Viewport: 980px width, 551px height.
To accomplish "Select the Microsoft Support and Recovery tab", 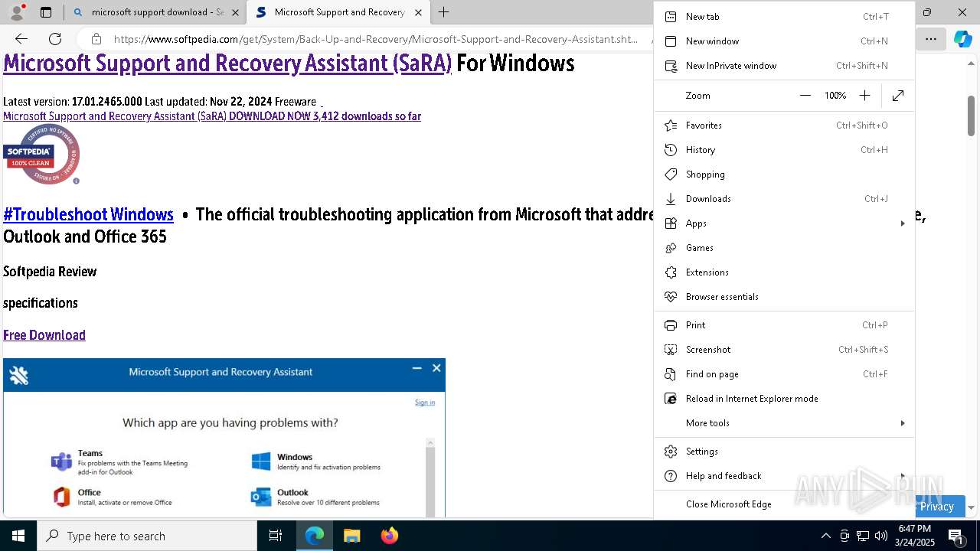I will pyautogui.click(x=338, y=12).
